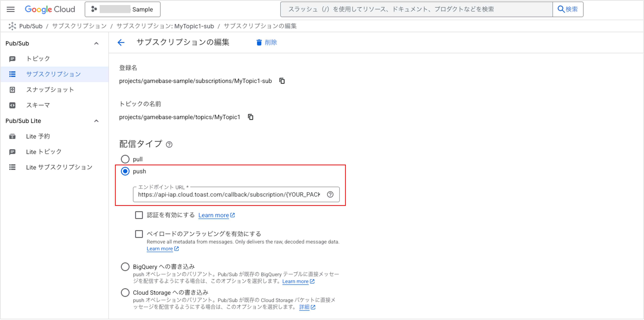Open Learn more link for BigQuery
Screen dimensions: 644x320
click(298, 281)
